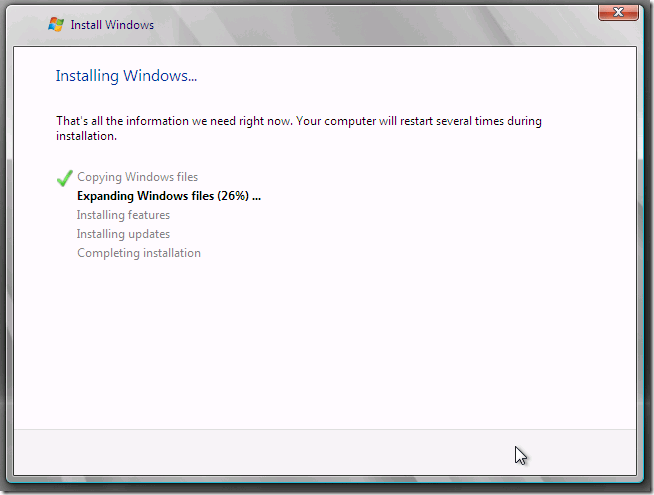Click the 'Install Windows' title text
654x495 pixels.
coord(112,25)
